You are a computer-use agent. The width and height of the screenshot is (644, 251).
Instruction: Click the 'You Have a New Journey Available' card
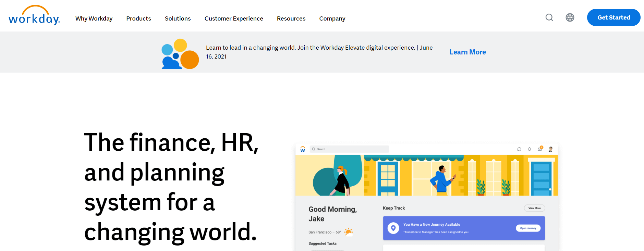click(464, 228)
